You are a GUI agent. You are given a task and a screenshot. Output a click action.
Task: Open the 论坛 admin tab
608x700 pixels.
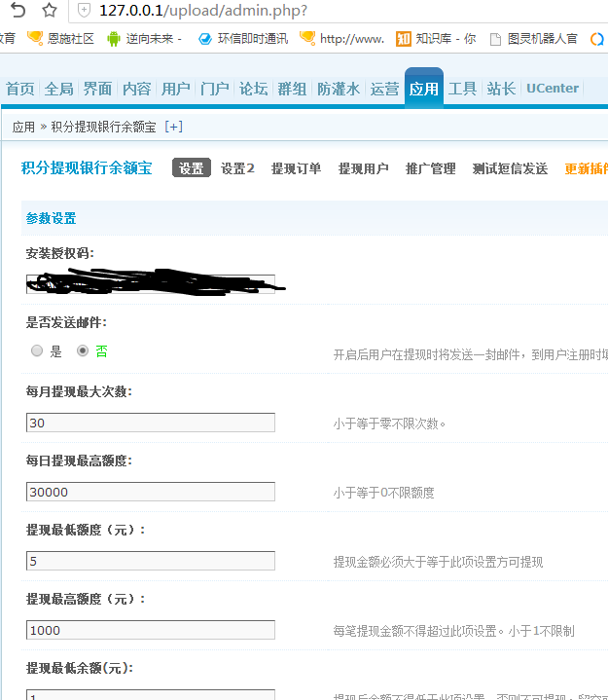pos(253,89)
